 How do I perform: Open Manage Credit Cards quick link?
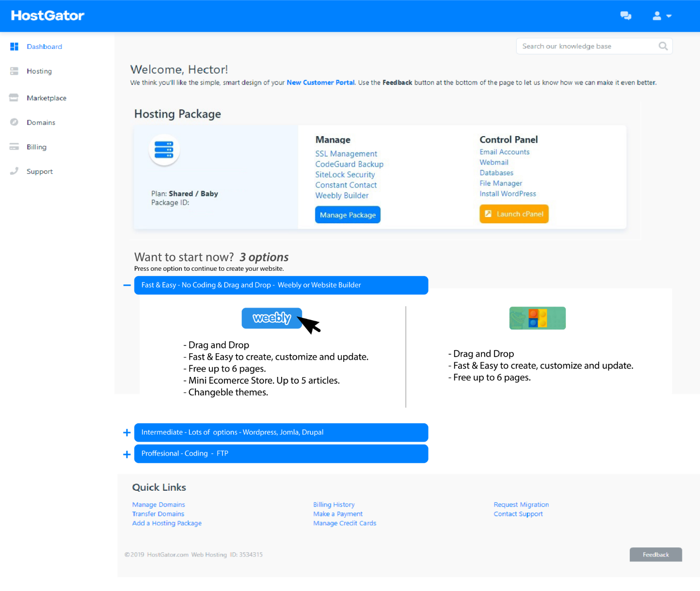[345, 523]
